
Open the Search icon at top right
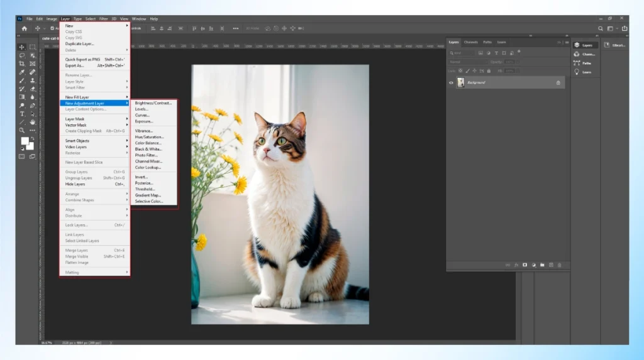pos(601,28)
